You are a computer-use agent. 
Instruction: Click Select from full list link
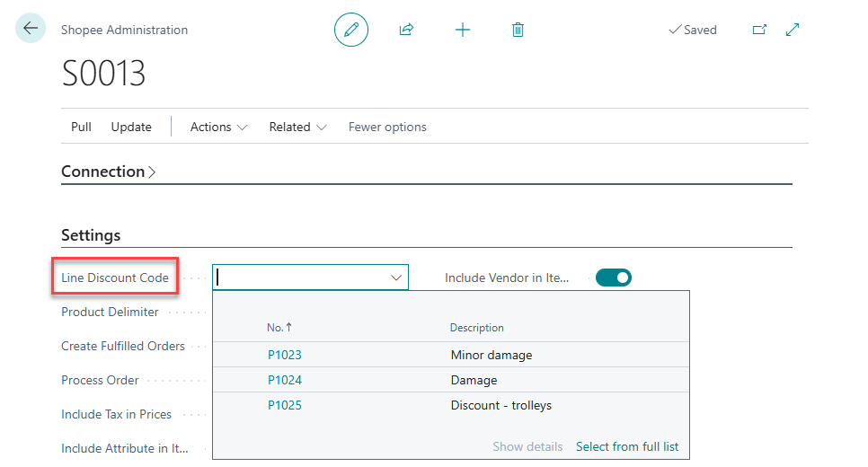coord(627,446)
